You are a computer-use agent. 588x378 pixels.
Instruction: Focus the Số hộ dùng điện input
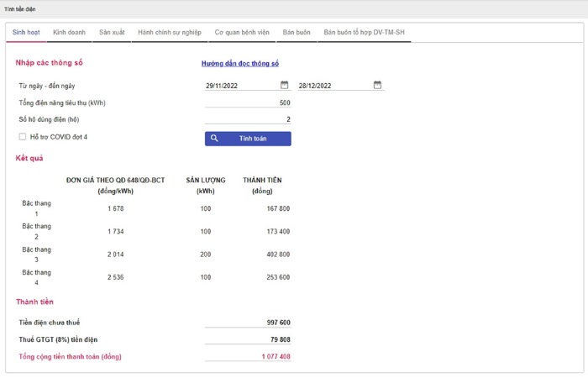coord(248,119)
